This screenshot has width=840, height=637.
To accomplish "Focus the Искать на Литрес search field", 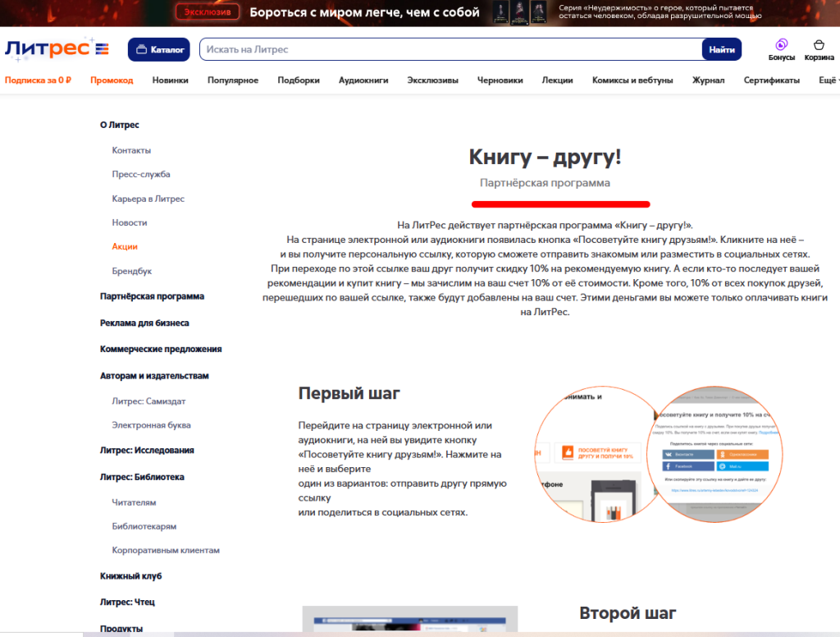I will point(450,49).
